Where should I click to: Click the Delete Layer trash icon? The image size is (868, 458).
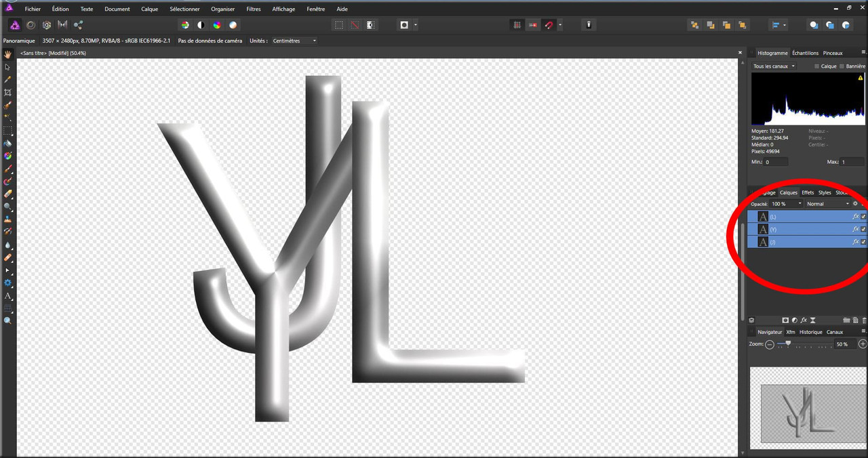point(864,320)
